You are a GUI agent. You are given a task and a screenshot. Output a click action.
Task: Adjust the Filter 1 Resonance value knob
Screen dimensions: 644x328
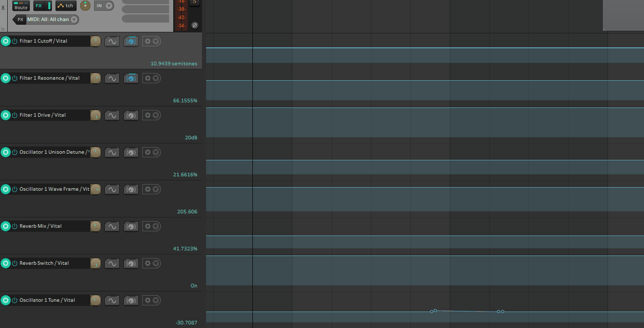(x=96, y=78)
